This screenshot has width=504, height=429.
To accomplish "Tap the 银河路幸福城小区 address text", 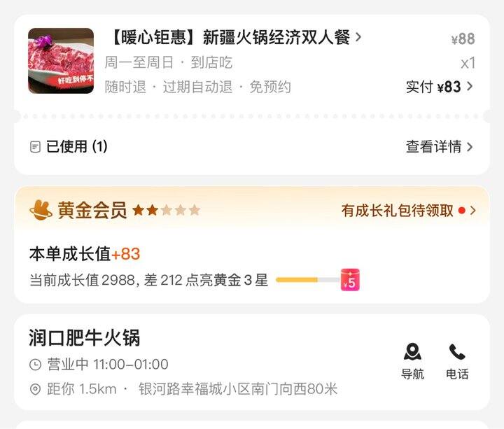I will (238, 389).
